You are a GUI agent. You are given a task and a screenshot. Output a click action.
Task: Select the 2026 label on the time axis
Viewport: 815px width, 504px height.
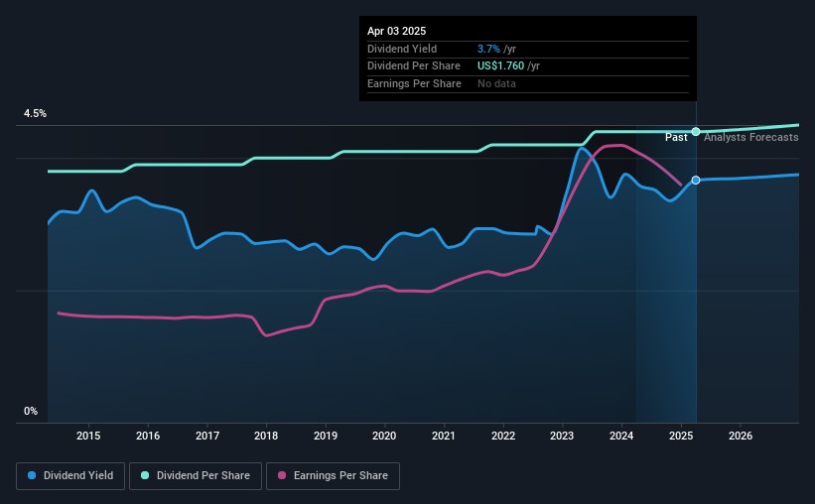click(x=741, y=436)
